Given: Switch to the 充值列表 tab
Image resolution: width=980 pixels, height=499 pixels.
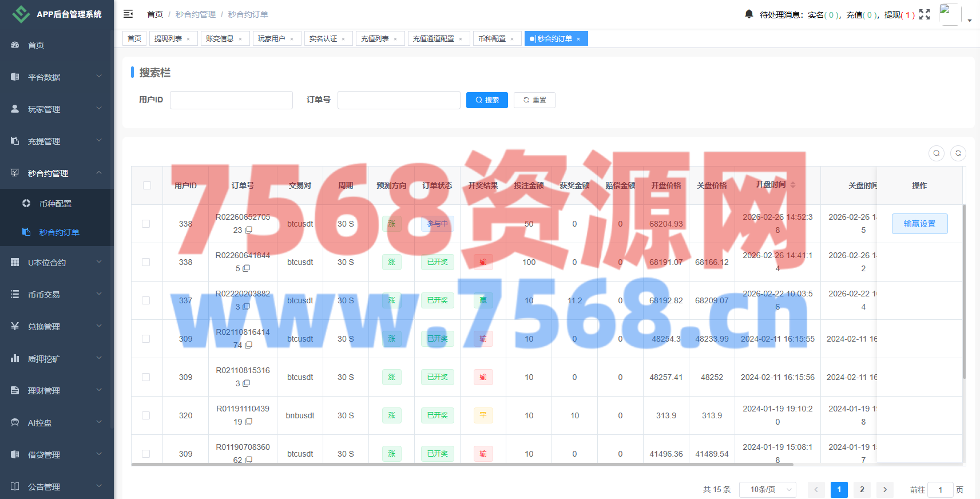Looking at the screenshot, I should (x=375, y=38).
